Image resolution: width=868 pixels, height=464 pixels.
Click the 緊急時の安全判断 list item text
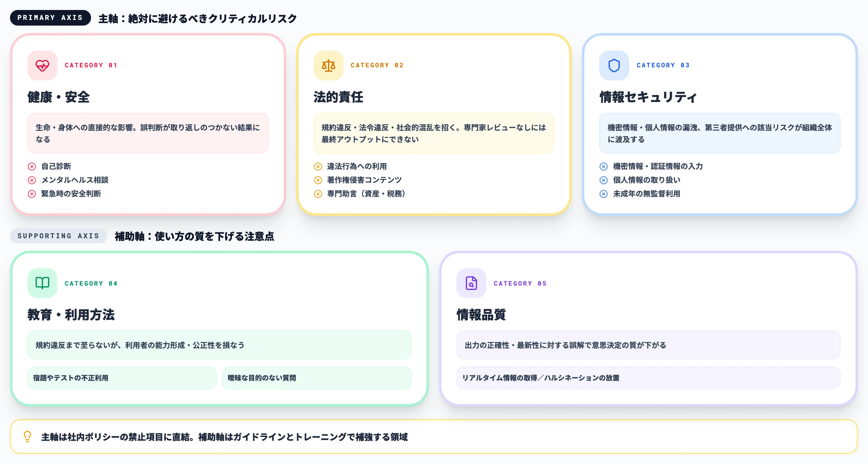tap(71, 194)
